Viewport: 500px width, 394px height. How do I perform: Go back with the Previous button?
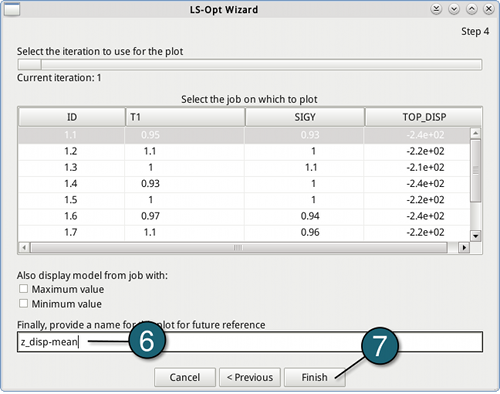coord(250,377)
